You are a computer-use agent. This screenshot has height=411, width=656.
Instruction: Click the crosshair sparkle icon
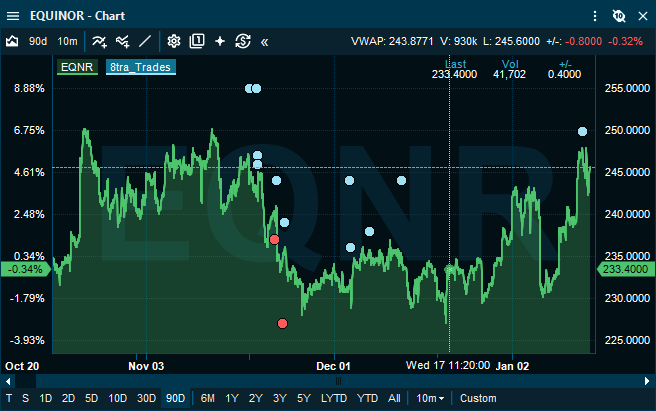point(220,41)
